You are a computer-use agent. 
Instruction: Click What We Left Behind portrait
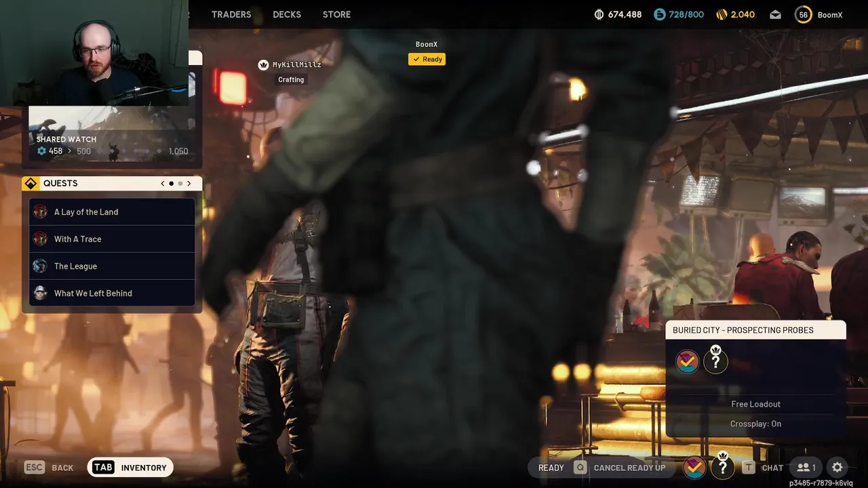point(40,293)
